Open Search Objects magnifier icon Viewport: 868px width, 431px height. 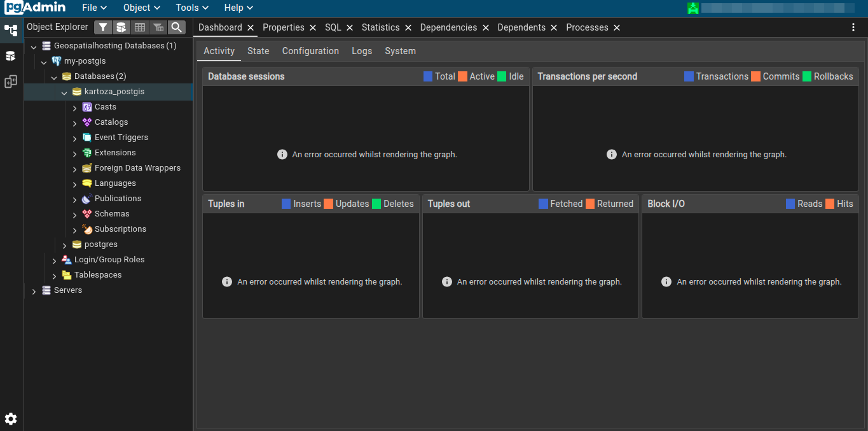[x=177, y=27]
